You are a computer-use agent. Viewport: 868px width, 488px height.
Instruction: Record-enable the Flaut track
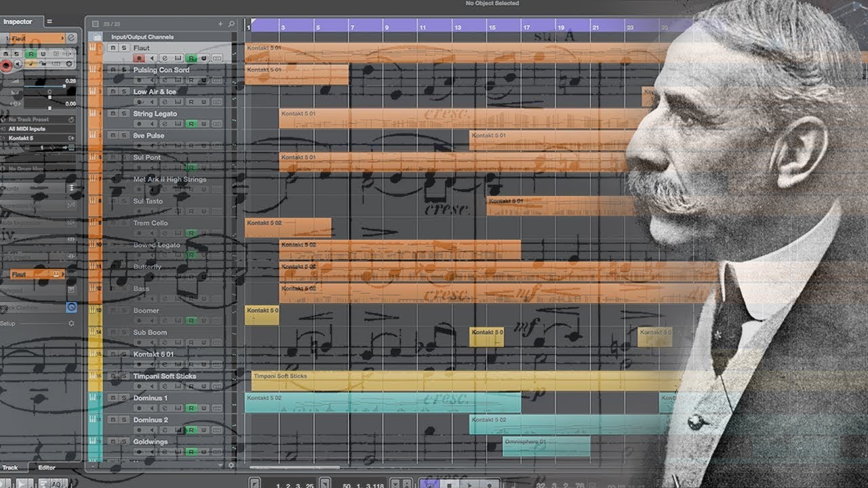pos(139,59)
